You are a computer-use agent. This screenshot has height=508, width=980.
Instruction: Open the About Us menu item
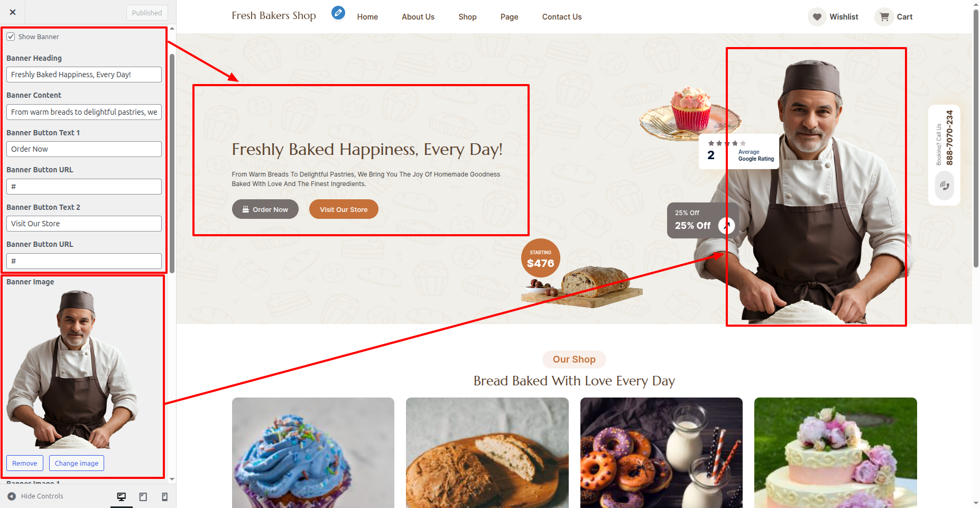[418, 17]
